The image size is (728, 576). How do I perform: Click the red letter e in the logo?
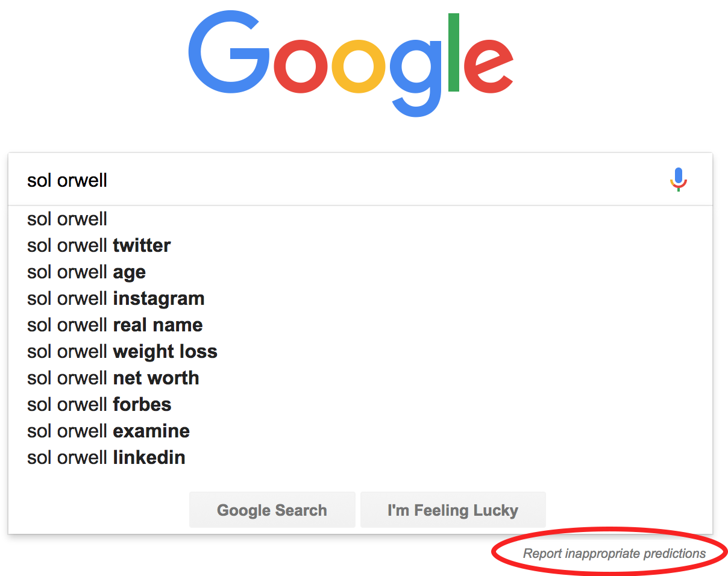pos(489,64)
